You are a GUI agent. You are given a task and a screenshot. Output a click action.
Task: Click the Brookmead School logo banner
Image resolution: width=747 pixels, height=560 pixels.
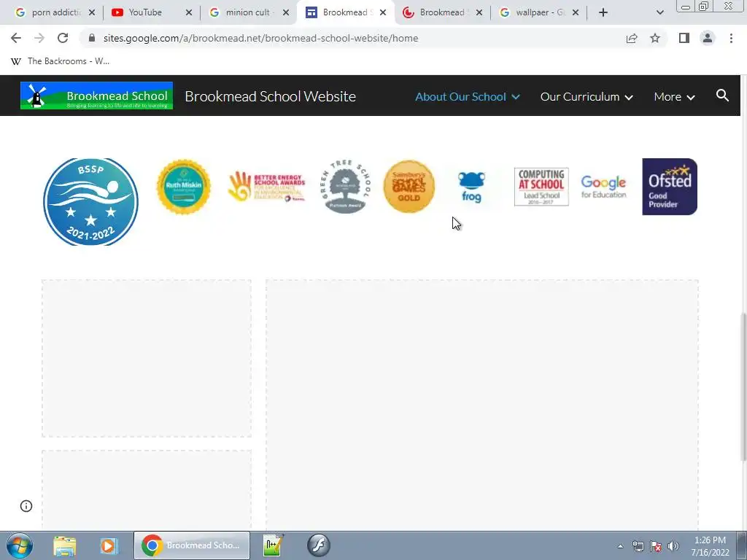[x=96, y=96]
